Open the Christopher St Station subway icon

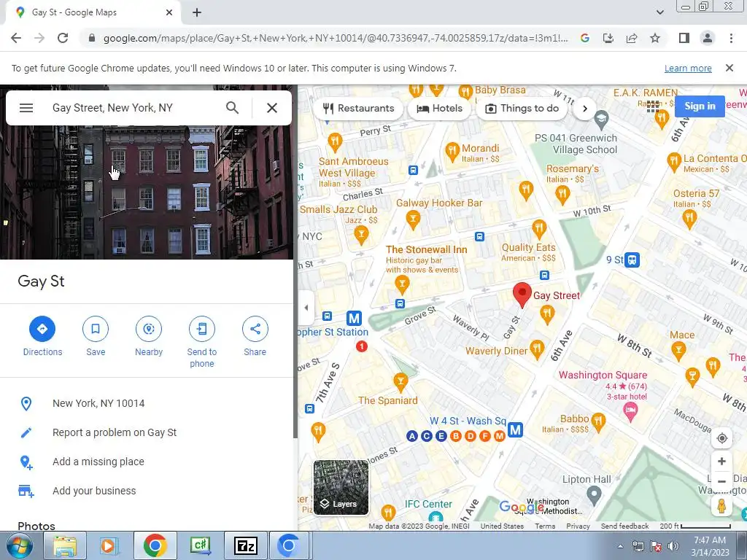coord(354,318)
